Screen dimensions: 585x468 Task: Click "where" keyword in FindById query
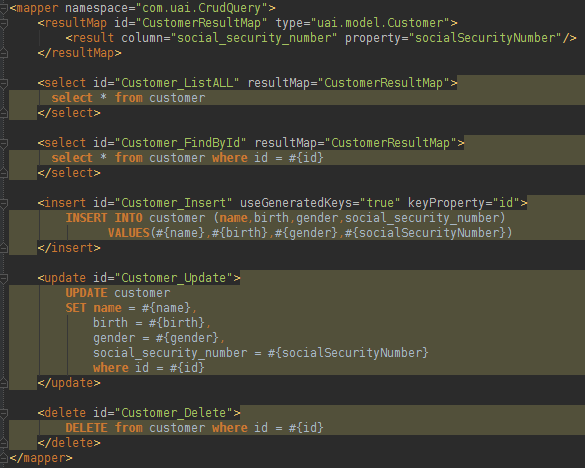(x=230, y=157)
